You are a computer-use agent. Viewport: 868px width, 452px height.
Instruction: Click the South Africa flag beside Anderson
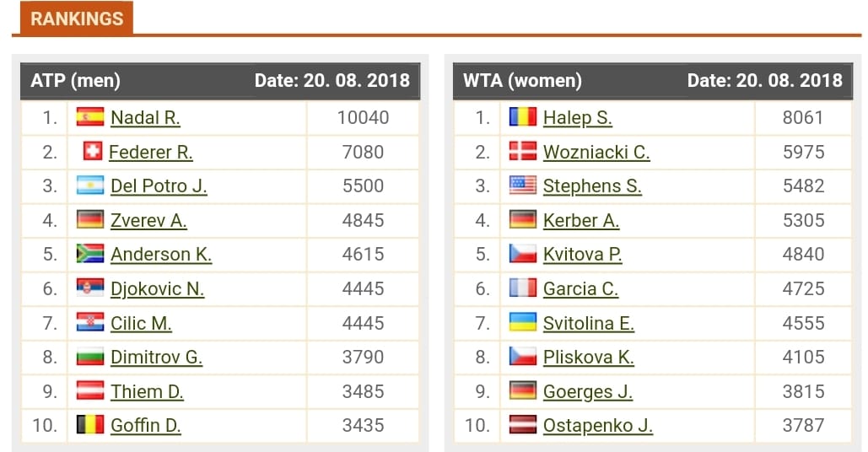point(90,254)
